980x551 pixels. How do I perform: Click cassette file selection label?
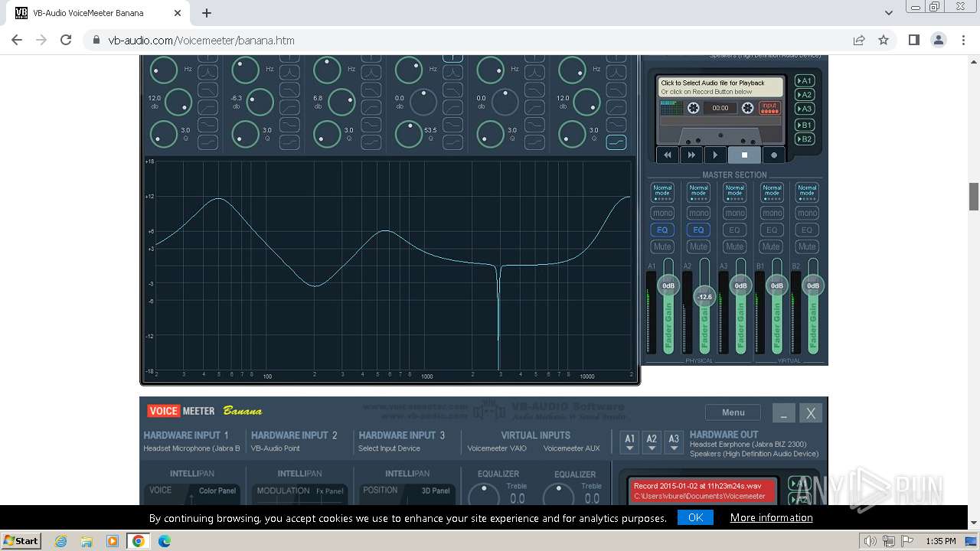[720, 87]
